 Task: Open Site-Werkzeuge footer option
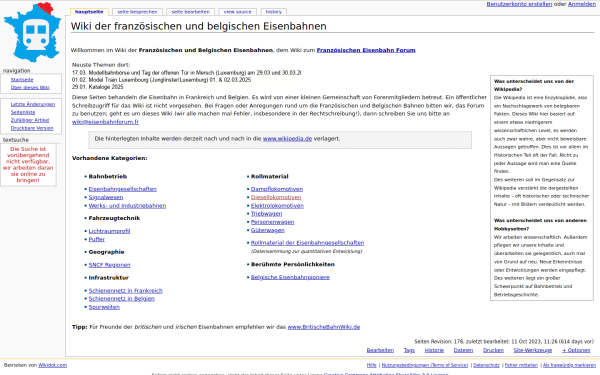(533, 351)
